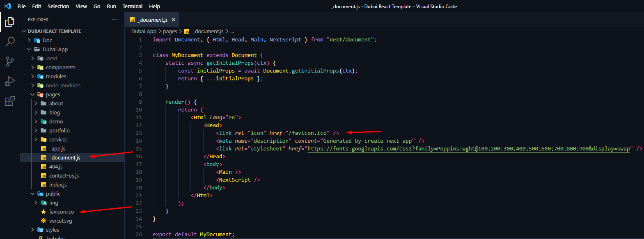Click the img folder icon
644x239 pixels.
point(44,203)
